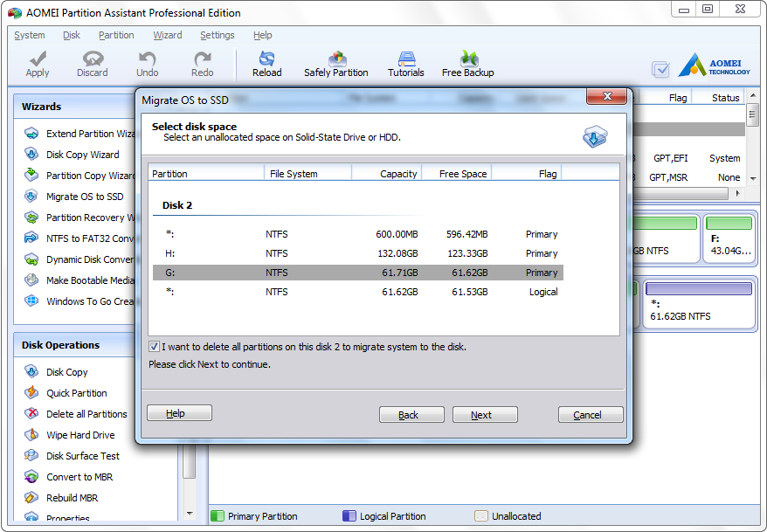This screenshot has height=532, width=767.
Task: Click the Back button
Action: (x=411, y=415)
